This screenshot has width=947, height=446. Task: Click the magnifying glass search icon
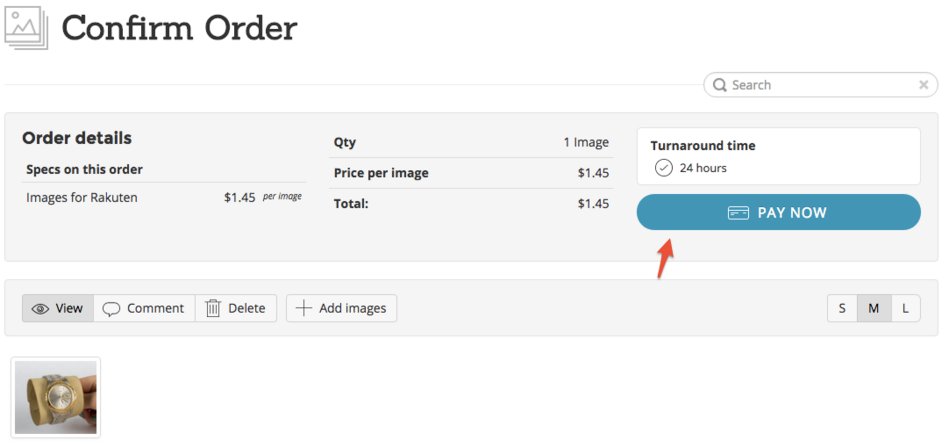click(720, 85)
